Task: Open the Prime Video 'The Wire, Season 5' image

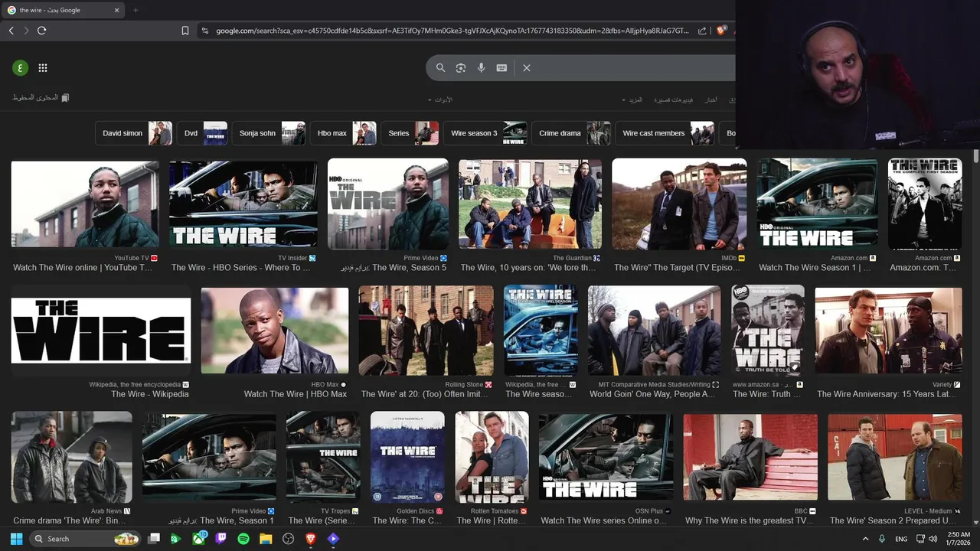Action: (388, 204)
